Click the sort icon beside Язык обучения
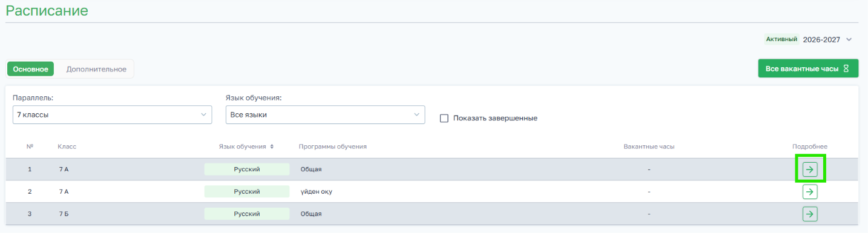 [272, 146]
